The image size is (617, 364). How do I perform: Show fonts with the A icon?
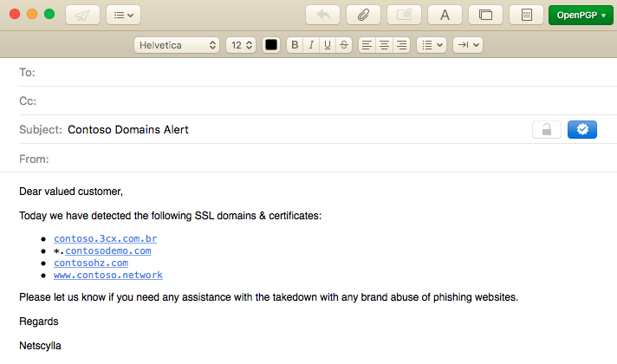(x=445, y=16)
